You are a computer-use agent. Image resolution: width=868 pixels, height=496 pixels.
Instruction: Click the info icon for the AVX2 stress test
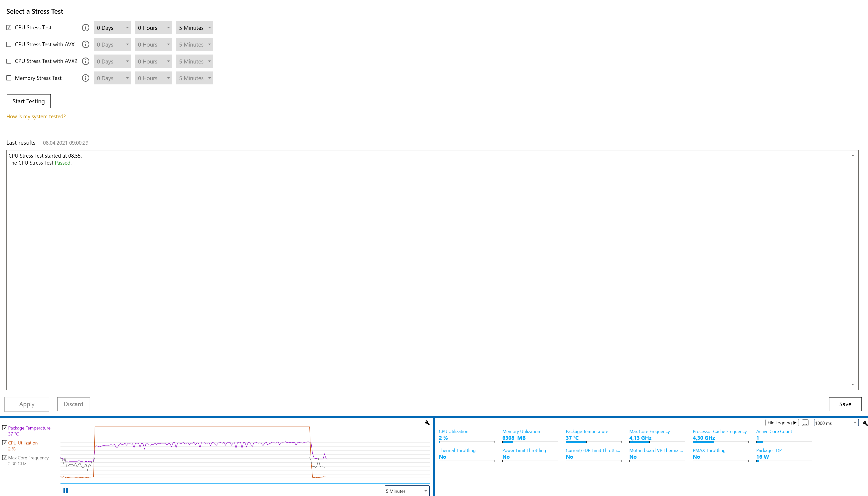pyautogui.click(x=85, y=61)
